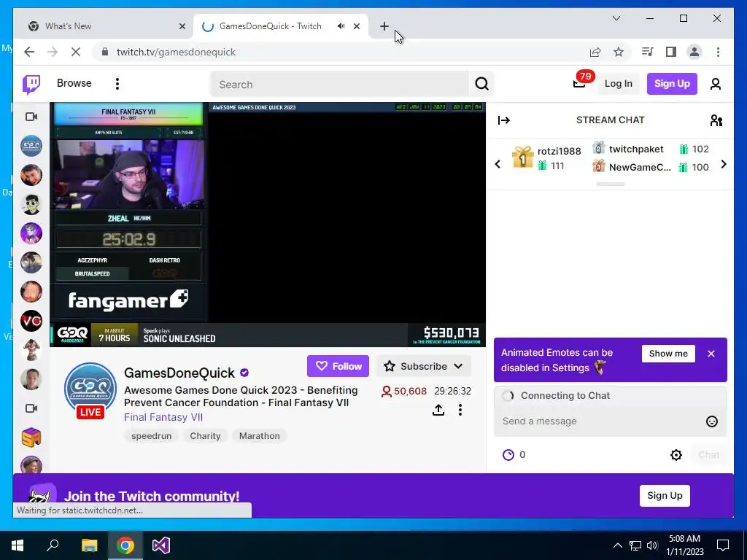Toggle the Chrome side panel
The height and width of the screenshot is (560, 747).
pyautogui.click(x=671, y=52)
